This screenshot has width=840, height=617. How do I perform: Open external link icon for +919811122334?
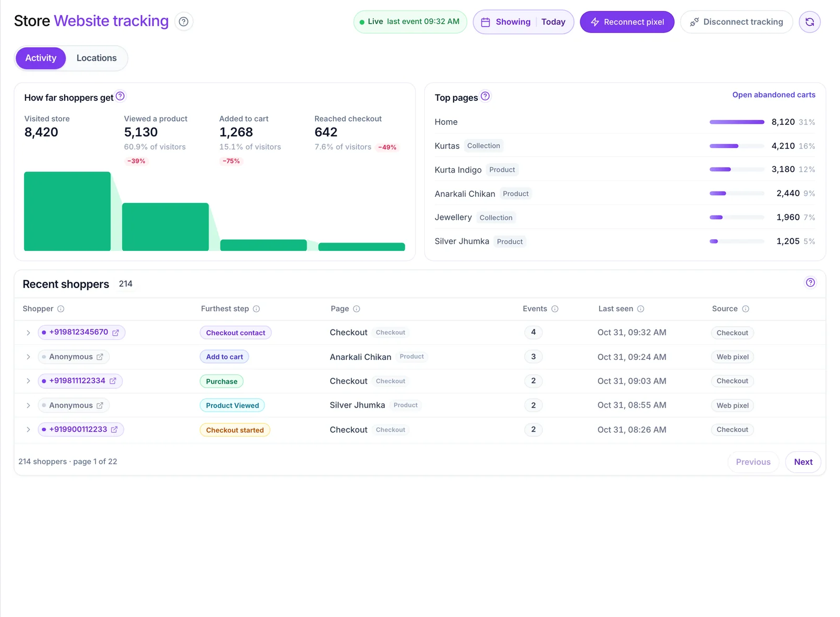[x=113, y=381]
